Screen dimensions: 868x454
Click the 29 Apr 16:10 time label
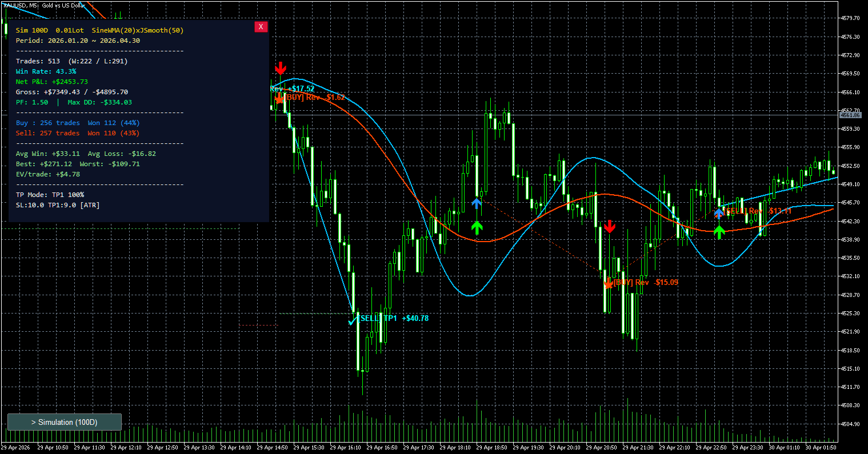pos(345,448)
